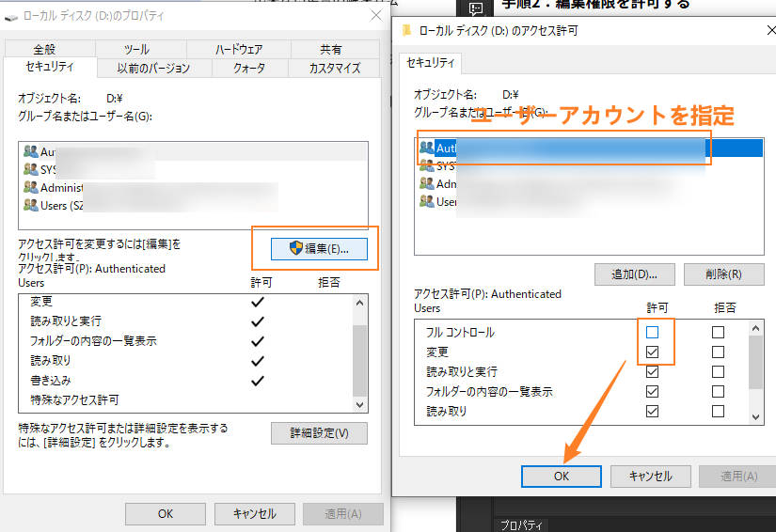Click キャンセル in the アクセス許可 dialog
776x532 pixels.
coord(650,477)
